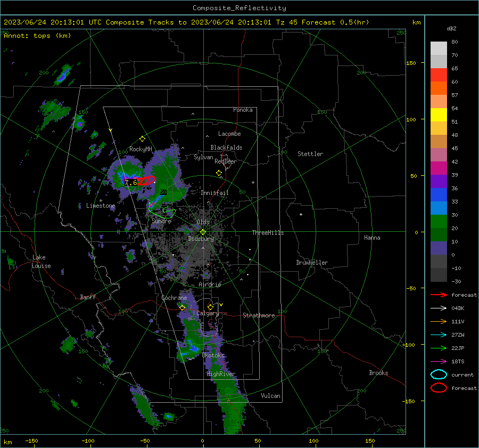
Task: Click the yellow diamond marker above RockyMH
Action: (142, 139)
